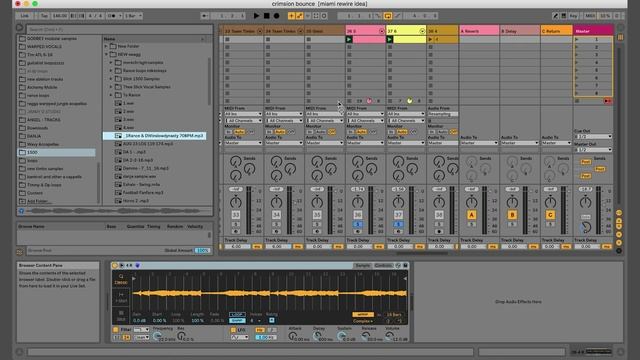This screenshot has height=360, width=640.
Task: Open the Simpler Sample tab
Action: click(362, 265)
